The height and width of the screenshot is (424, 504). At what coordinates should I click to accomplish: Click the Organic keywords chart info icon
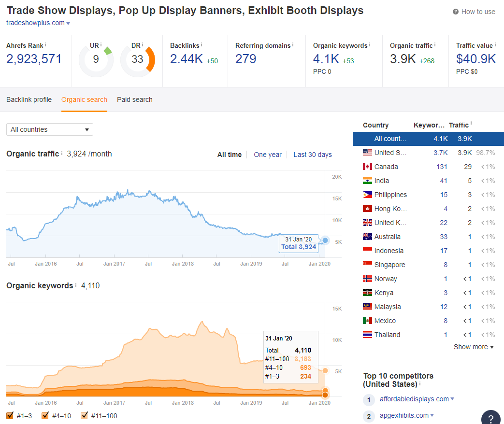(76, 285)
